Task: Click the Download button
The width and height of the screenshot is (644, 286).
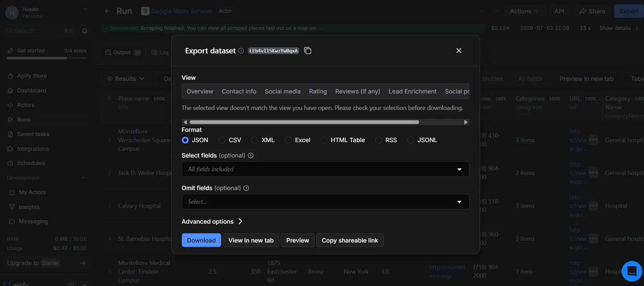Action: pyautogui.click(x=201, y=240)
